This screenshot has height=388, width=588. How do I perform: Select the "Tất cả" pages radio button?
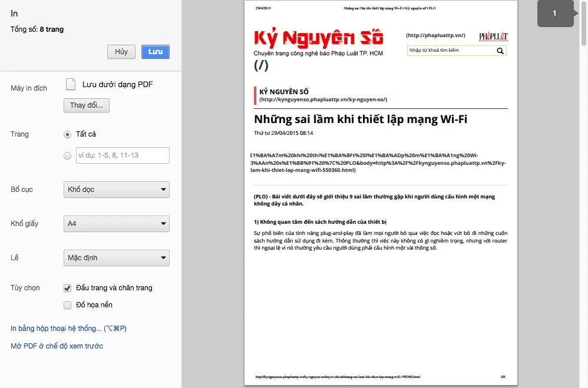[67, 134]
